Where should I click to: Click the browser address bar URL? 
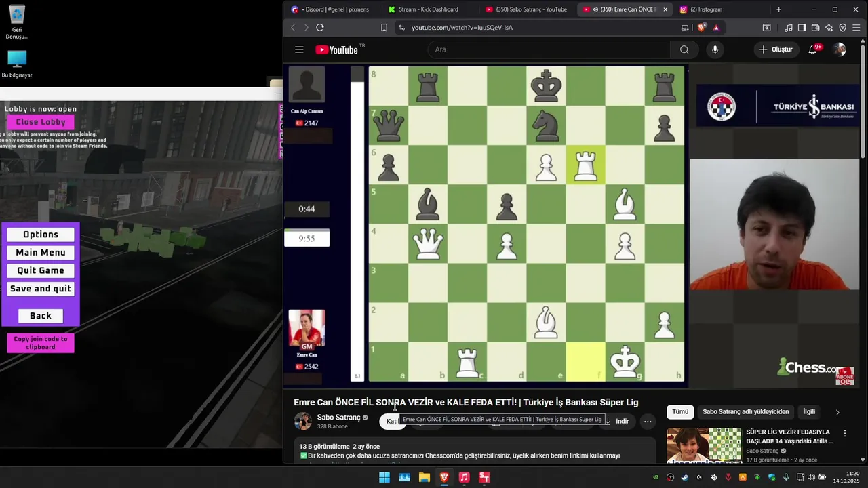[x=462, y=28]
